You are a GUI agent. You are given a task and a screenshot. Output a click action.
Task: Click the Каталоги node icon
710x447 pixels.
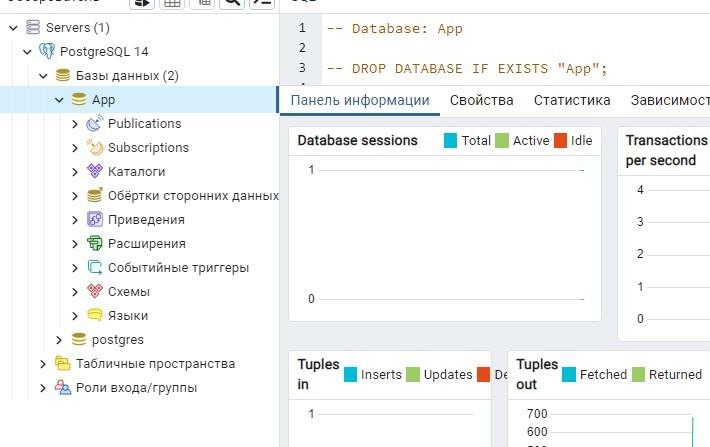tap(95, 171)
